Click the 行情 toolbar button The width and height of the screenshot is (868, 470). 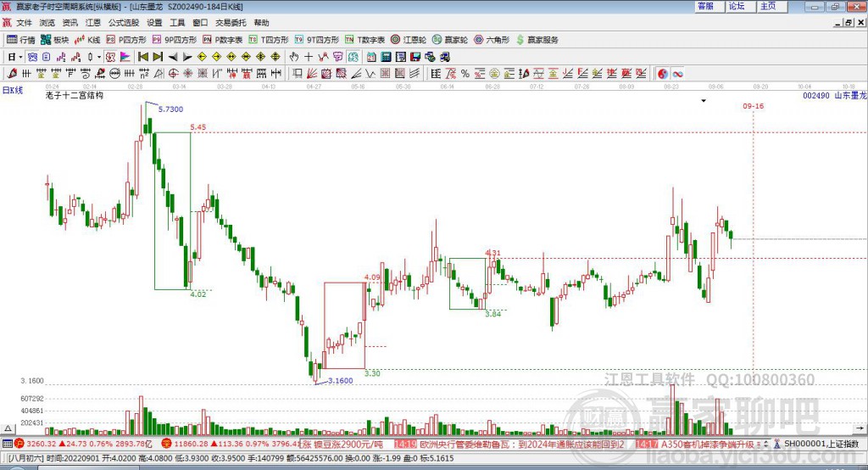tap(21, 40)
